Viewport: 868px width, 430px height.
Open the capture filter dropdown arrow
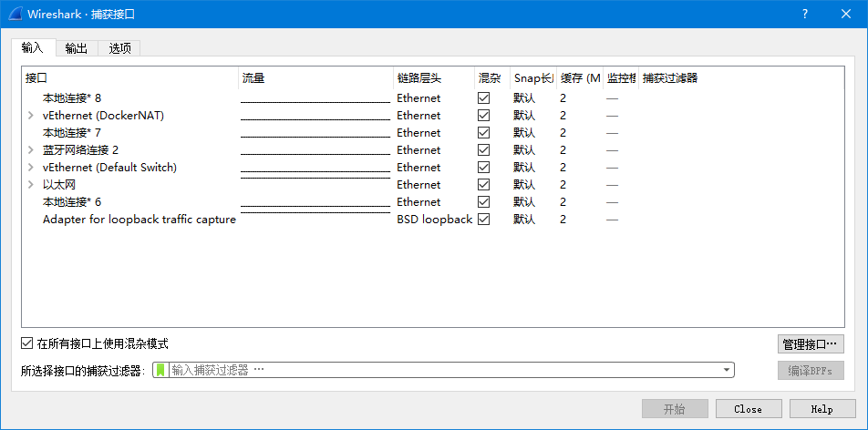pyautogui.click(x=727, y=370)
